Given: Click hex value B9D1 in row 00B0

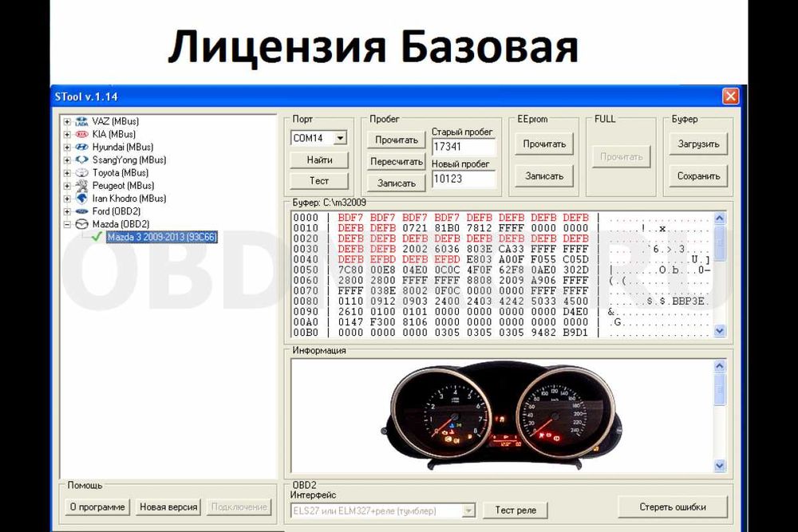Looking at the screenshot, I should (575, 333).
